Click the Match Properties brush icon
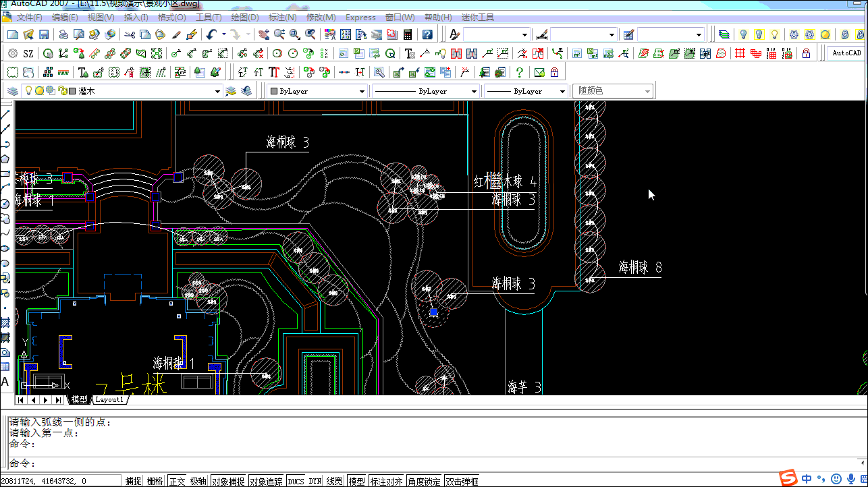Screen dimensions: 868x487 176,34
